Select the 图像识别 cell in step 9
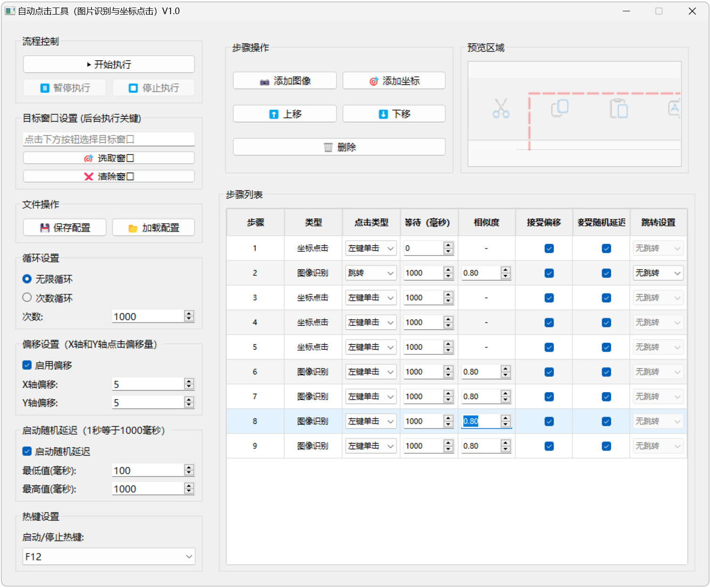The image size is (710, 588). click(x=313, y=446)
